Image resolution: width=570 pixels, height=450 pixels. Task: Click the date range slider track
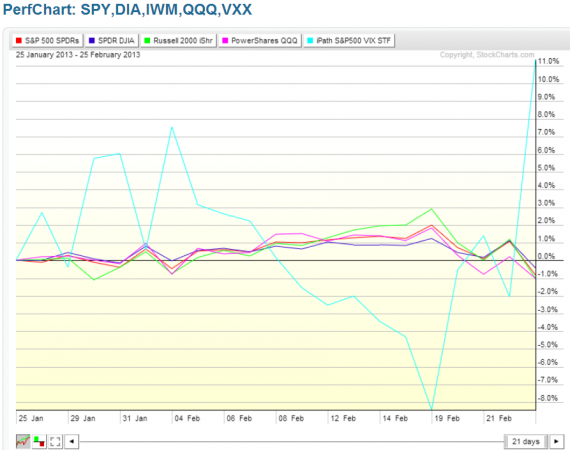click(x=292, y=442)
